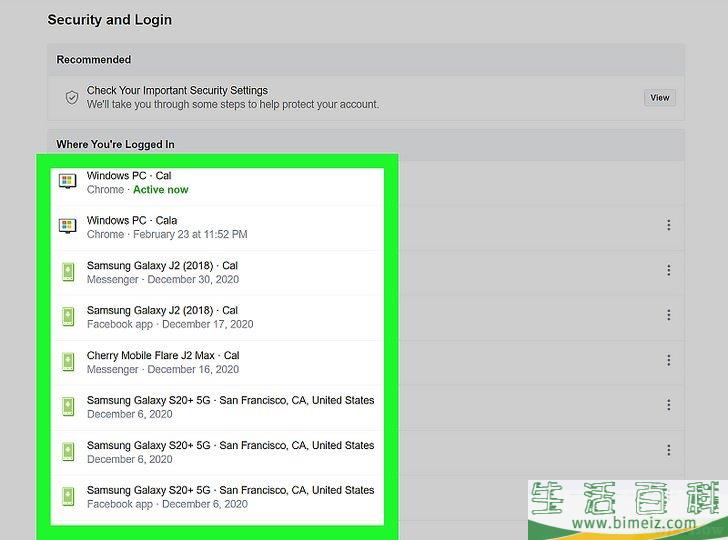Click the phone icon for Galaxy S20+ Facebook app session
Image resolution: width=728 pixels, height=540 pixels.
pyautogui.click(x=68, y=496)
